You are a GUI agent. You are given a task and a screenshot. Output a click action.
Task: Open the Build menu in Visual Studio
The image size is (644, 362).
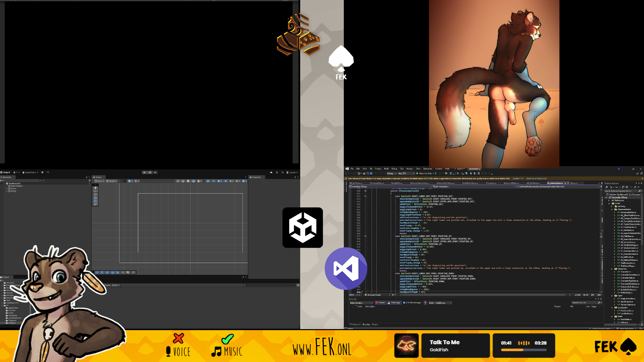tap(386, 169)
